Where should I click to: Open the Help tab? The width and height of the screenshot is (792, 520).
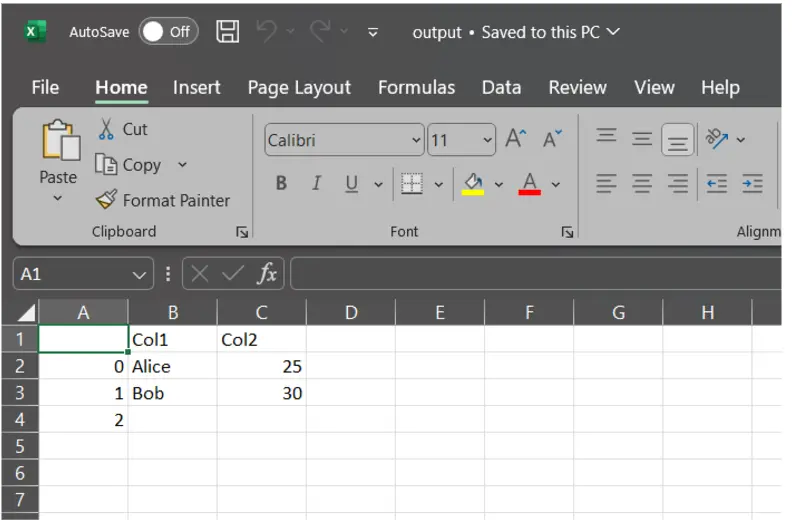pyautogui.click(x=720, y=87)
